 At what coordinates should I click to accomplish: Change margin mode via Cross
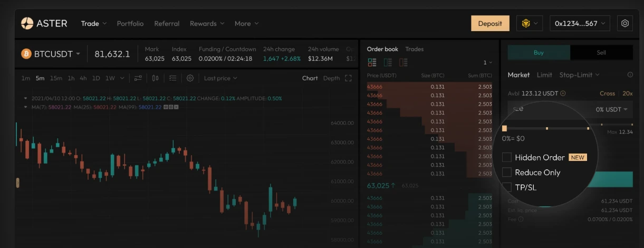tap(607, 93)
